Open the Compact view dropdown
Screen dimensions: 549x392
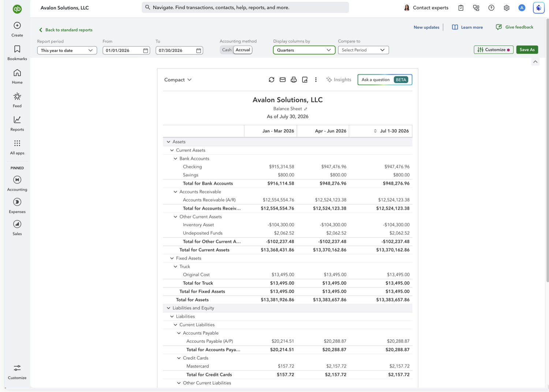(x=178, y=80)
